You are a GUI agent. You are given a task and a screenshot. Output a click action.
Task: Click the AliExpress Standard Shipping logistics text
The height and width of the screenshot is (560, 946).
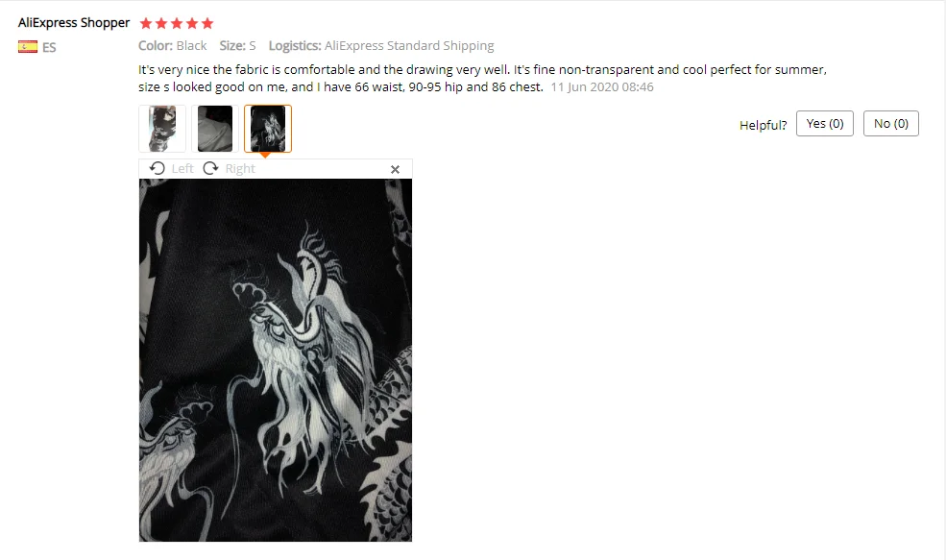click(409, 46)
